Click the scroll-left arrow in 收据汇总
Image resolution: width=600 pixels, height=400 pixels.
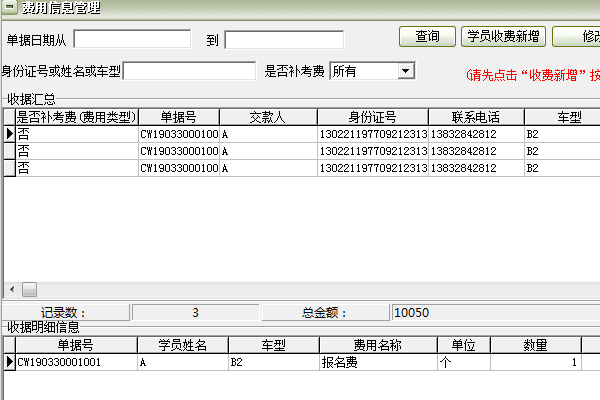(x=12, y=289)
